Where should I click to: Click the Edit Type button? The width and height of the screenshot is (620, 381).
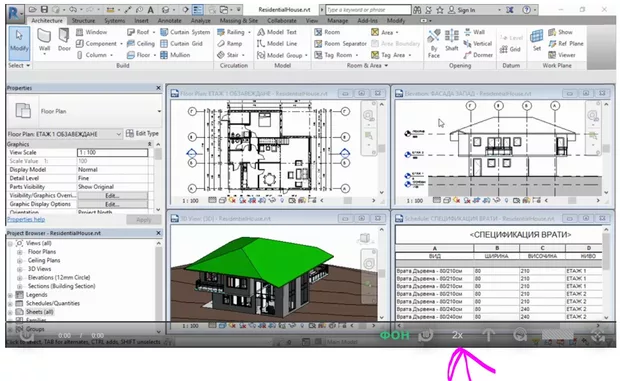click(142, 134)
